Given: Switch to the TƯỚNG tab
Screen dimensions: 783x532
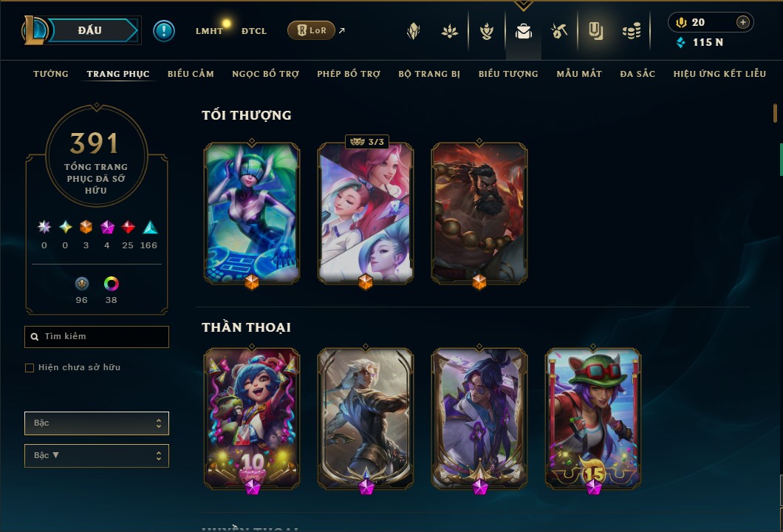Looking at the screenshot, I should point(51,74).
